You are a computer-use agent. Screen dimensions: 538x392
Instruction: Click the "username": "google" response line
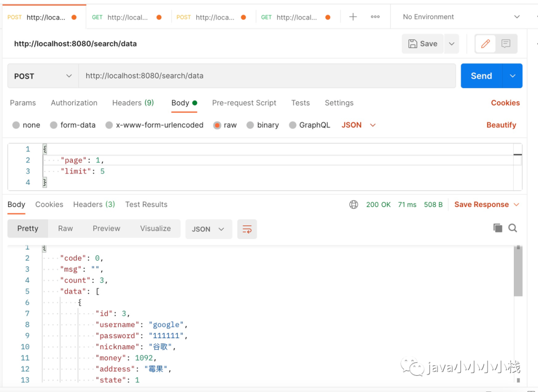point(141,324)
